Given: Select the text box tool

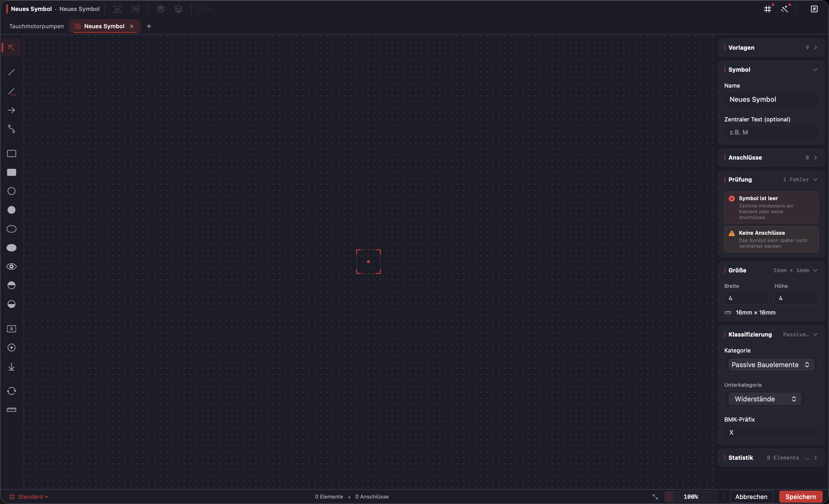Looking at the screenshot, I should pyautogui.click(x=12, y=329).
